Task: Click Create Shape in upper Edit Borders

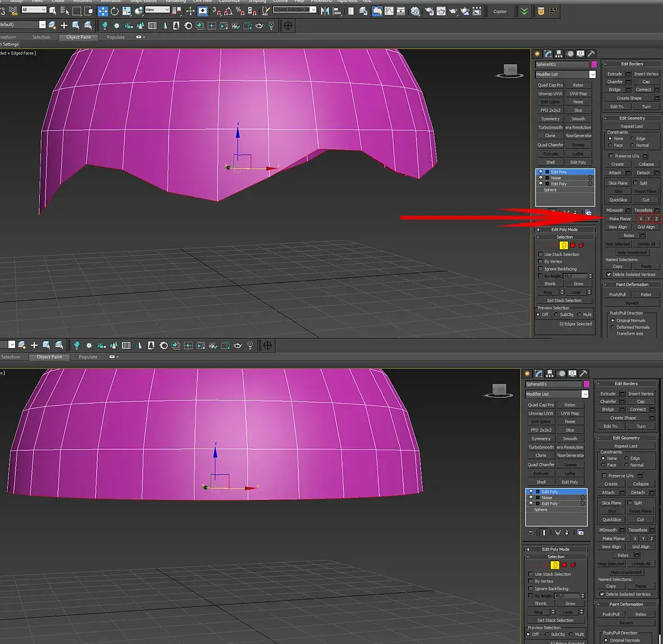Action: (x=629, y=98)
